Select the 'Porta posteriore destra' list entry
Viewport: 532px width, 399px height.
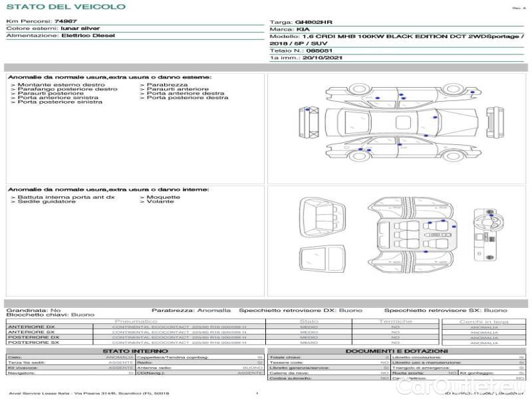[x=188, y=97]
